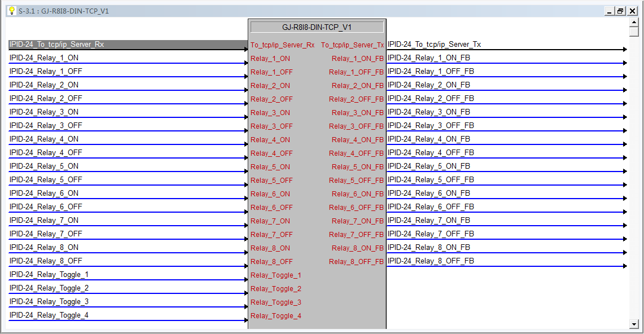Select the IPID-24_Relay_3_ON input signal
The width and height of the screenshot is (644, 334).
[x=128, y=112]
